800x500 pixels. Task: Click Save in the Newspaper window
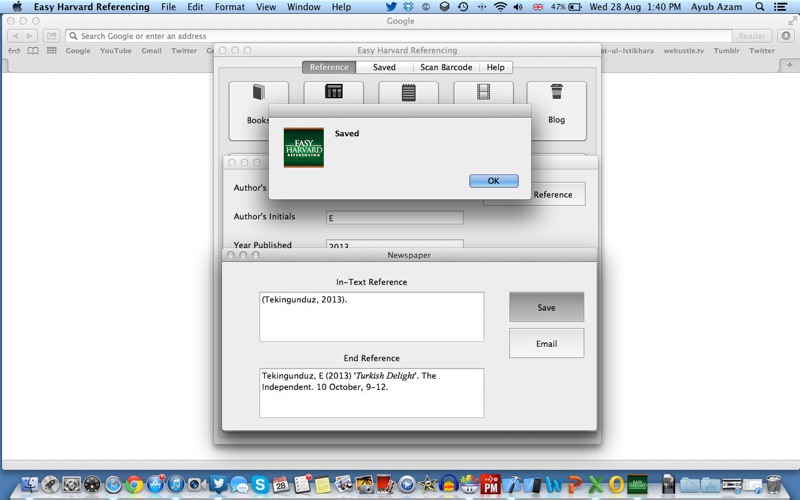click(546, 307)
